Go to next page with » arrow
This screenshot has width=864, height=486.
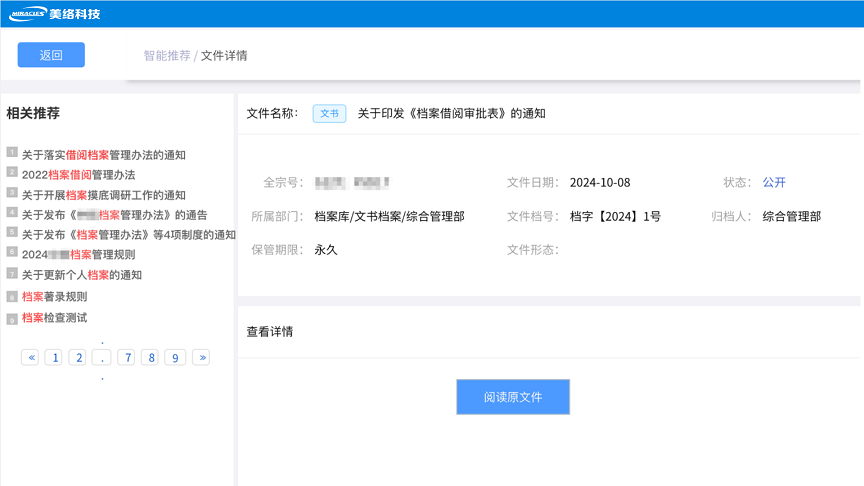(x=201, y=357)
